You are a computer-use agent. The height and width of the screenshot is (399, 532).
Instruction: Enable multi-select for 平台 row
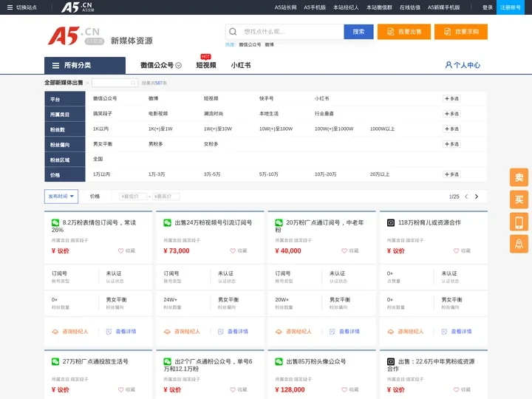coord(451,98)
